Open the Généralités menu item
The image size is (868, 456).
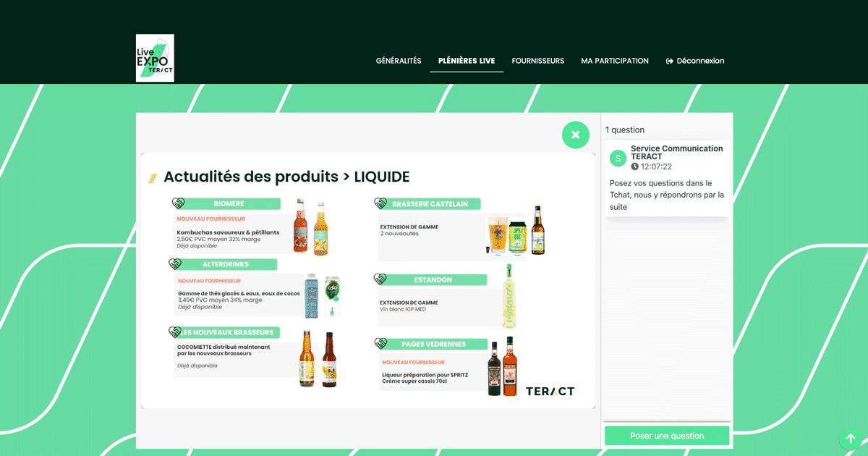point(399,62)
